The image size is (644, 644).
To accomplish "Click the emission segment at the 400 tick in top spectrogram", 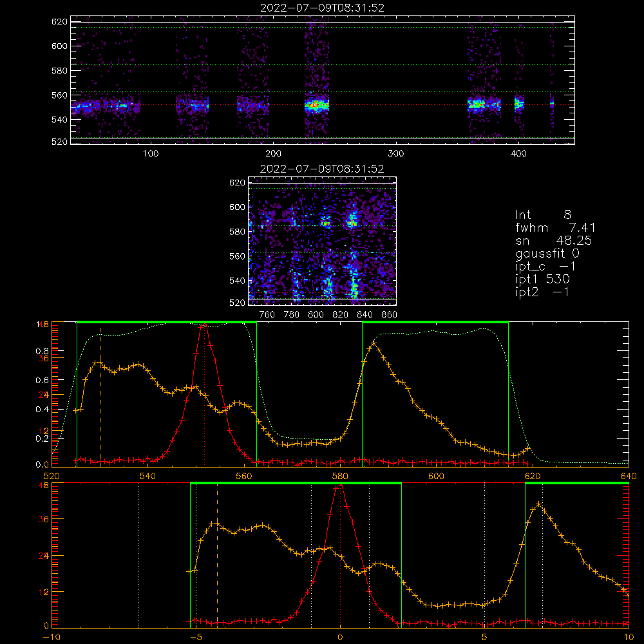I will tap(519, 104).
